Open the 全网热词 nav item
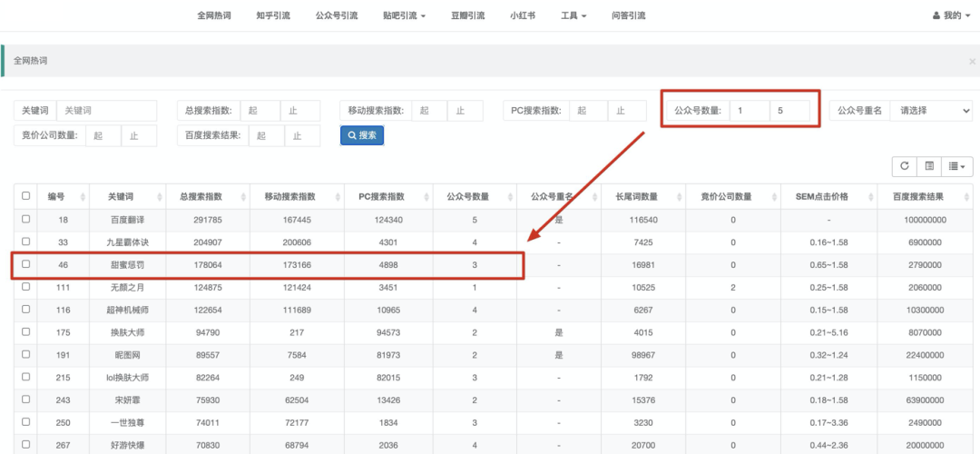Image resolution: width=980 pixels, height=454 pixels. 214,15
